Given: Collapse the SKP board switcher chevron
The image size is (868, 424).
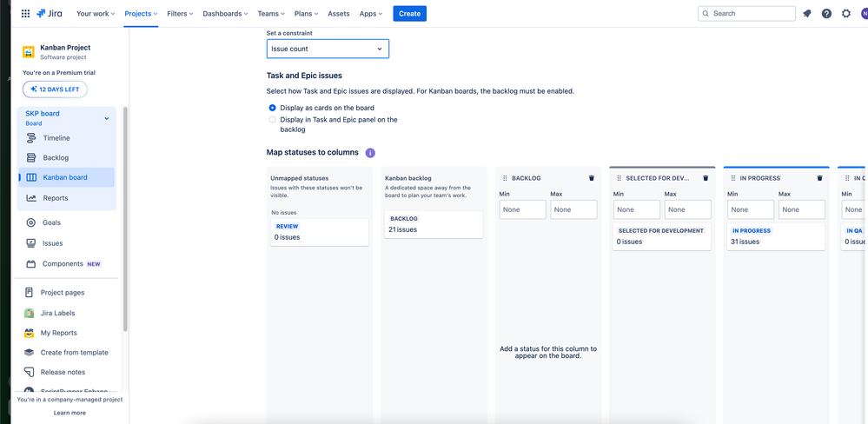Looking at the screenshot, I should [107, 118].
